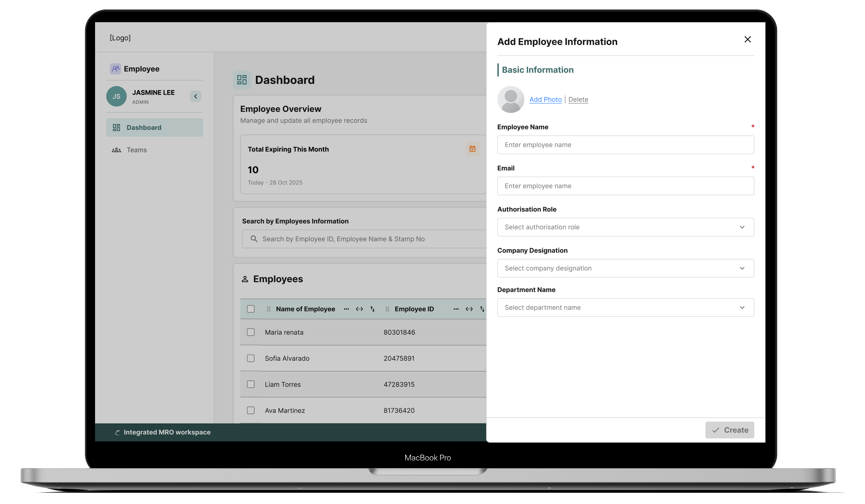Check the Maria renata row checkbox
The image size is (865, 504).
(251, 332)
